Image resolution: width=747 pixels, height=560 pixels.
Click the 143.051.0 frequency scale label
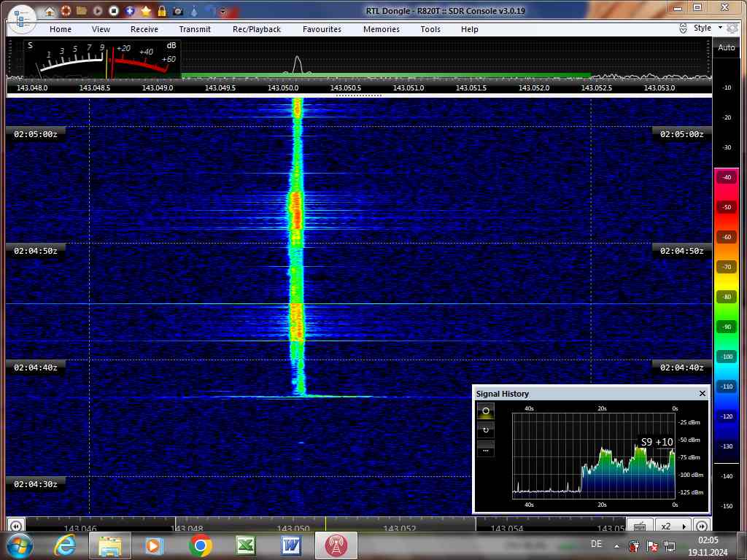409,87
